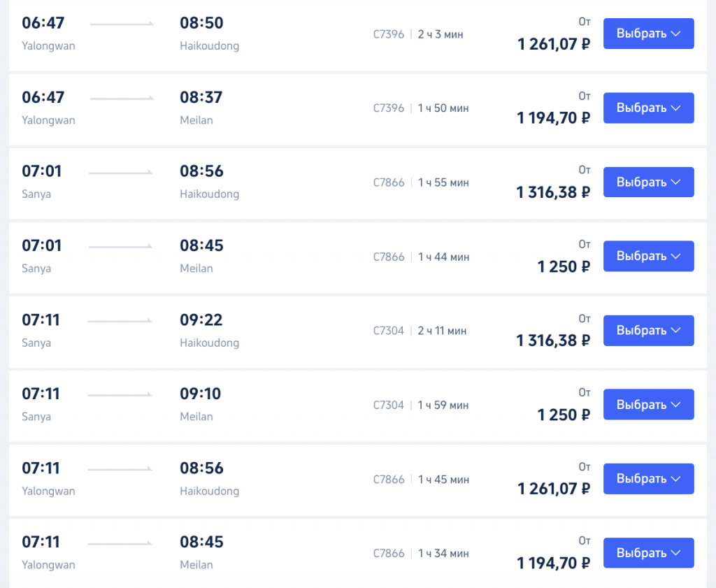The image size is (716, 588).
Task: Click the 1 194,70 ₽ price for C7396
Action: click(554, 118)
